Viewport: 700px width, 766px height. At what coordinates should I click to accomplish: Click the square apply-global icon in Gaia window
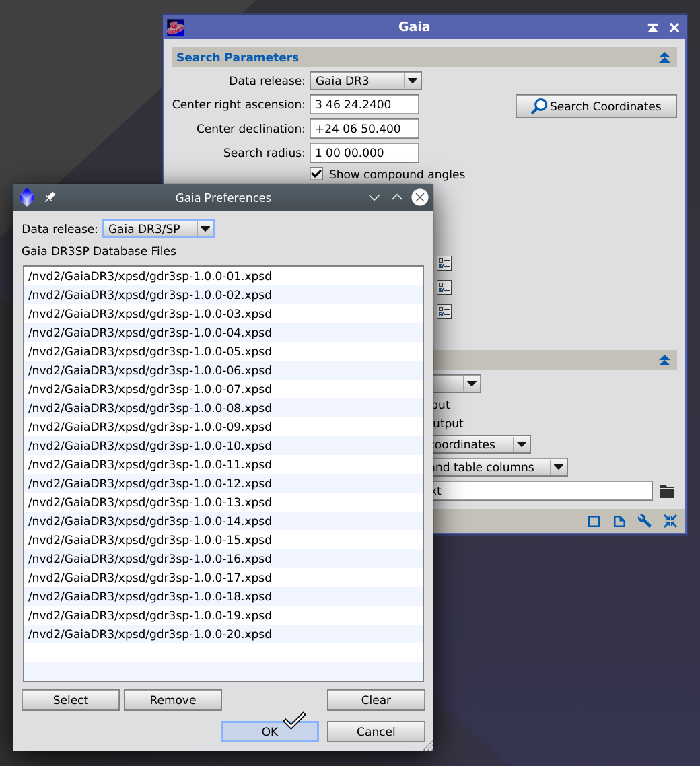coord(594,521)
